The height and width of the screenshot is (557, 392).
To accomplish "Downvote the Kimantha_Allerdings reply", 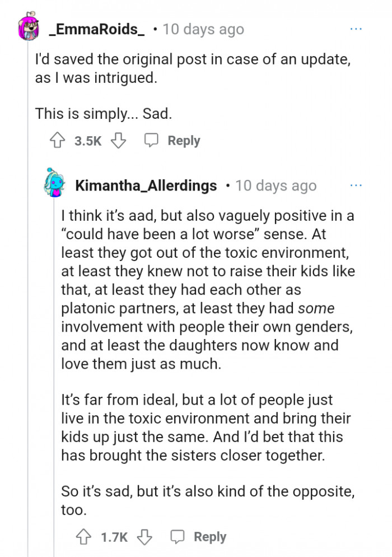I will tap(144, 537).
